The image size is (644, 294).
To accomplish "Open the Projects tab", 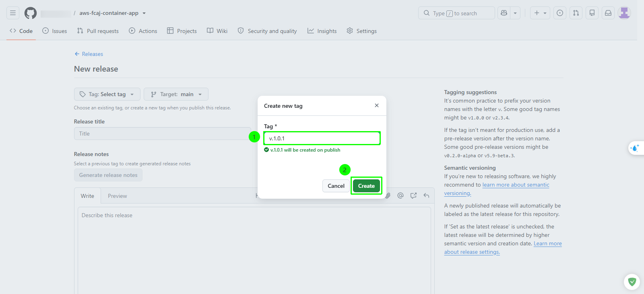I will click(x=182, y=31).
